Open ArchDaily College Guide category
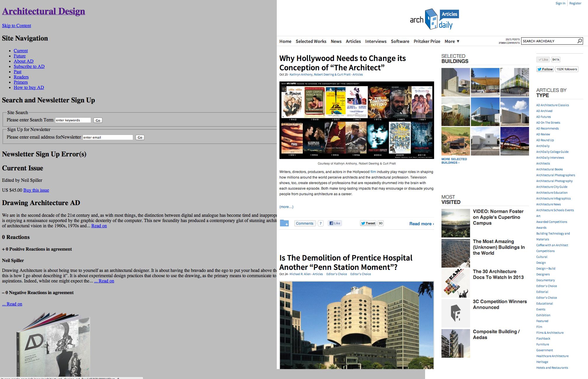Screen dimensions: 588x379 (x=552, y=152)
